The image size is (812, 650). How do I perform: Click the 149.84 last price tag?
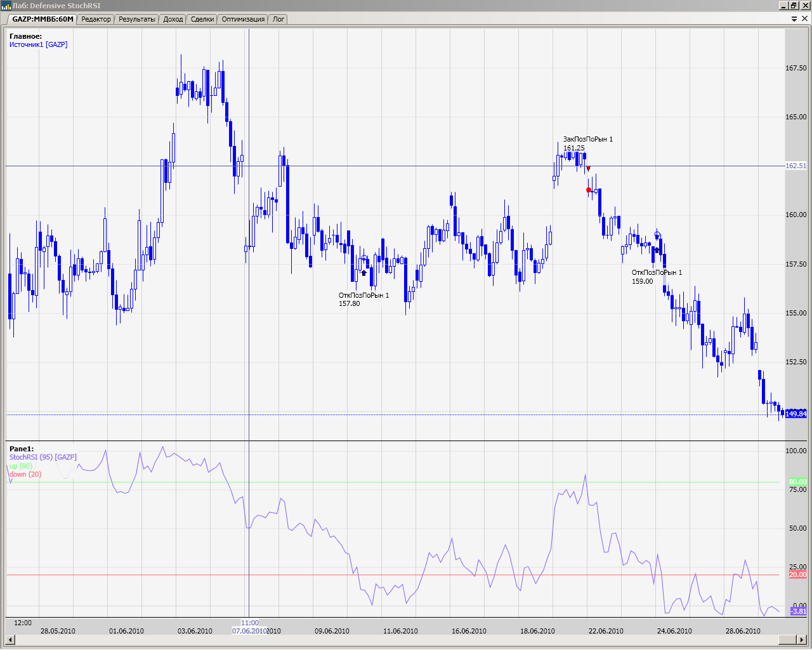(x=796, y=414)
